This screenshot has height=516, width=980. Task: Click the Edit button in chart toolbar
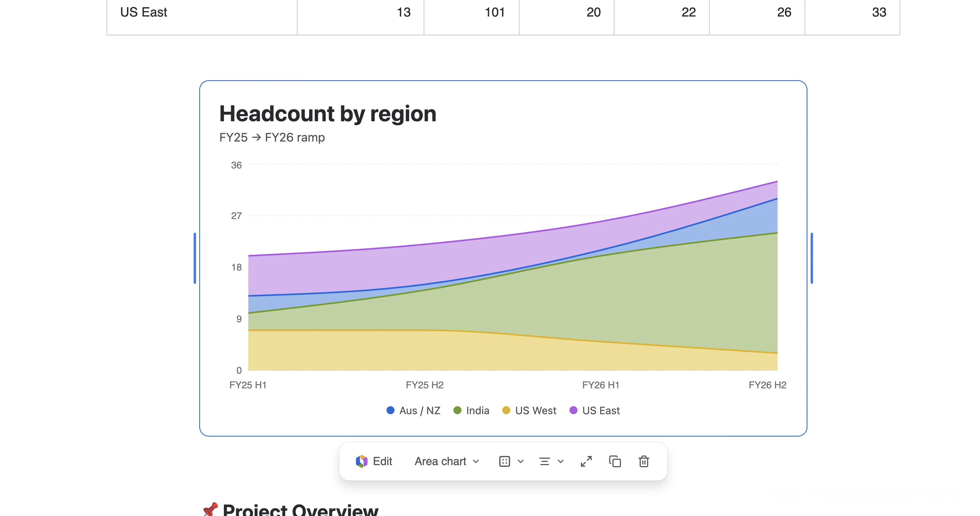374,461
